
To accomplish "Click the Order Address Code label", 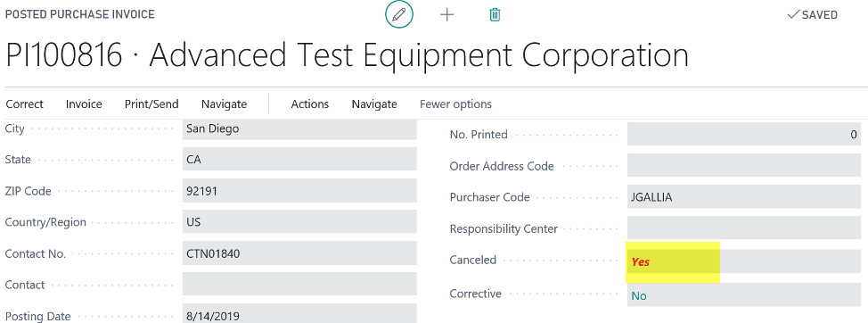I will 502,166.
